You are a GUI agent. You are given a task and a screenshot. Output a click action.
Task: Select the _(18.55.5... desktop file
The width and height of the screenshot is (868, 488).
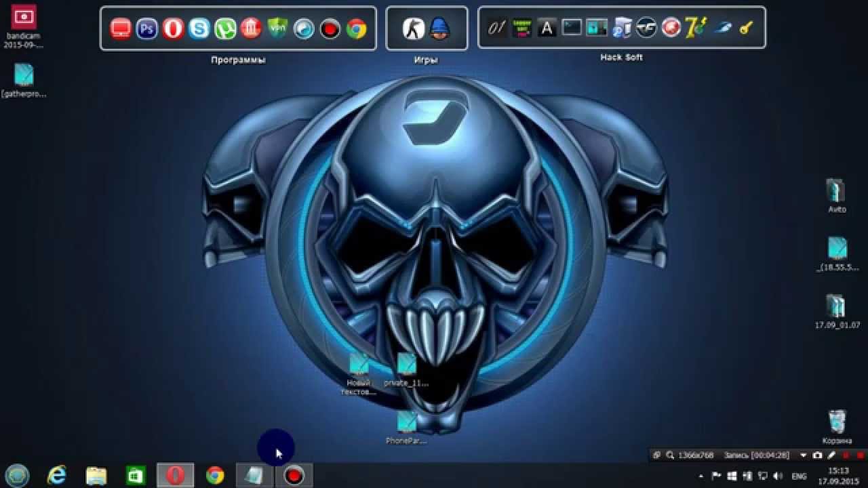[x=837, y=254]
